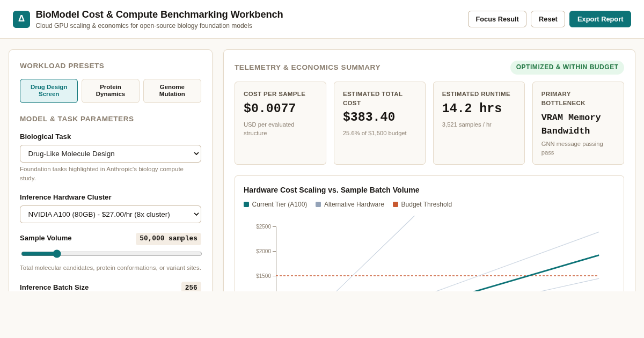Click the Alternative Hardware legend swatch
This screenshot has height=338, width=644.
click(318, 204)
